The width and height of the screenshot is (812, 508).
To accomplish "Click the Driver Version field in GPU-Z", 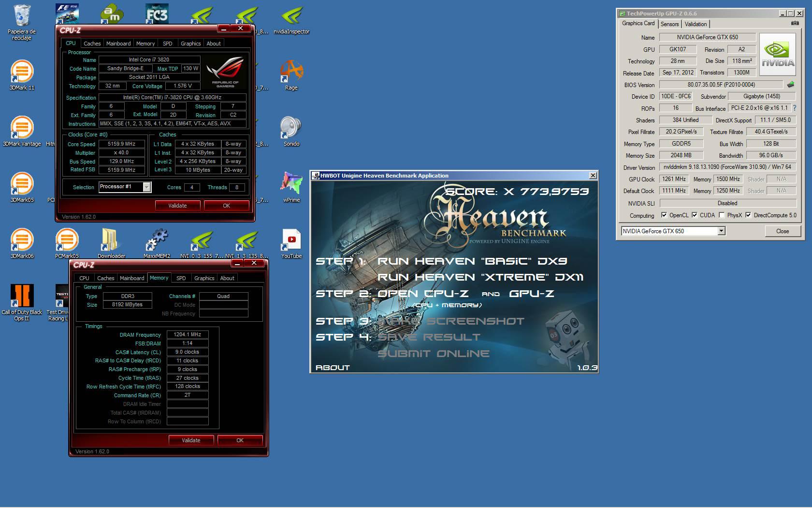I will coord(727,167).
